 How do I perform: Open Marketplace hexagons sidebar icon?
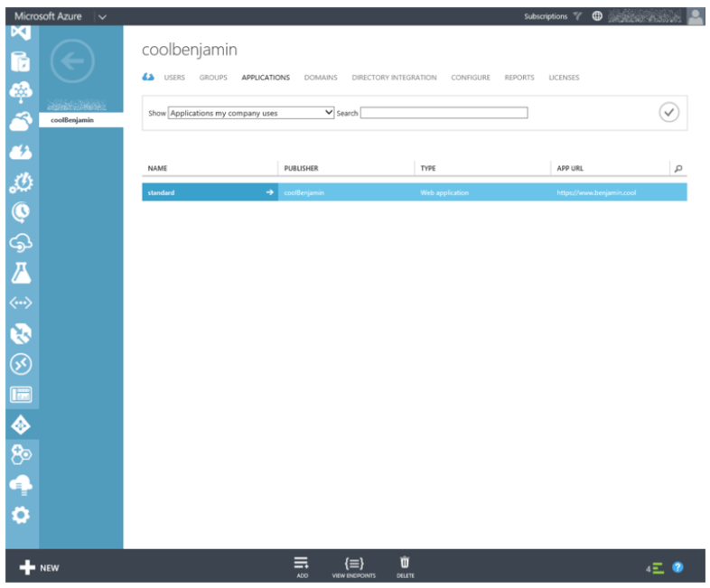click(21, 454)
